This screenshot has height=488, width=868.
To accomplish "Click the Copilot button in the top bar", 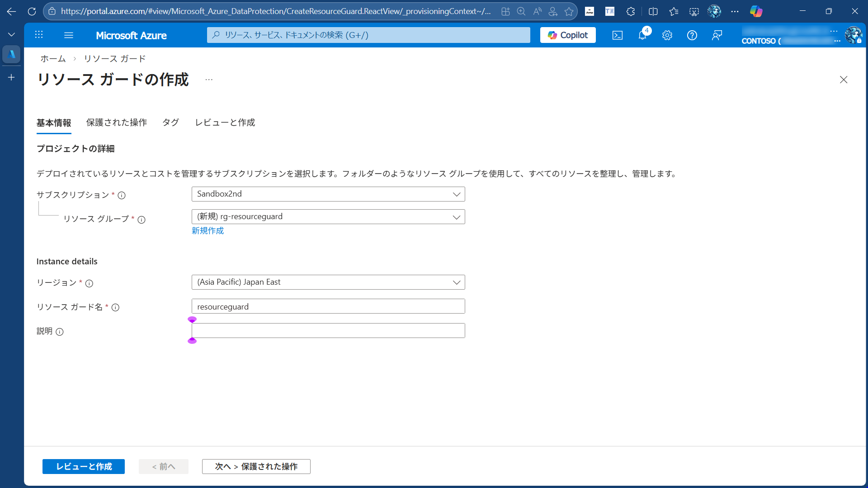I will (568, 35).
